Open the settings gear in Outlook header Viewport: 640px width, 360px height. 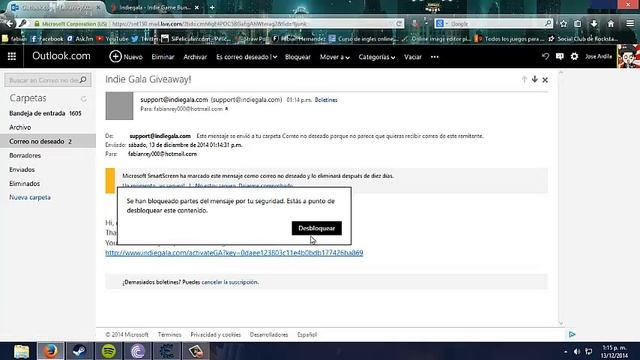(x=574, y=56)
